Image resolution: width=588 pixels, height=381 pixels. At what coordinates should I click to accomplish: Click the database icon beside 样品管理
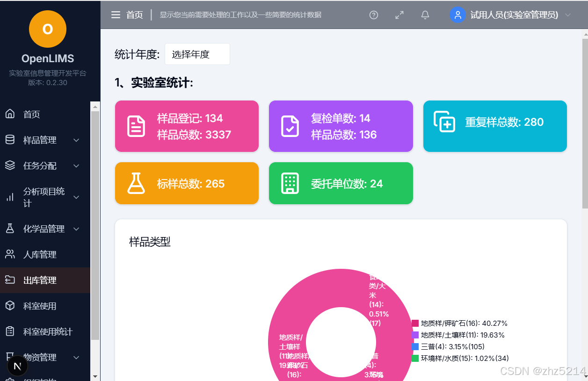(10, 140)
